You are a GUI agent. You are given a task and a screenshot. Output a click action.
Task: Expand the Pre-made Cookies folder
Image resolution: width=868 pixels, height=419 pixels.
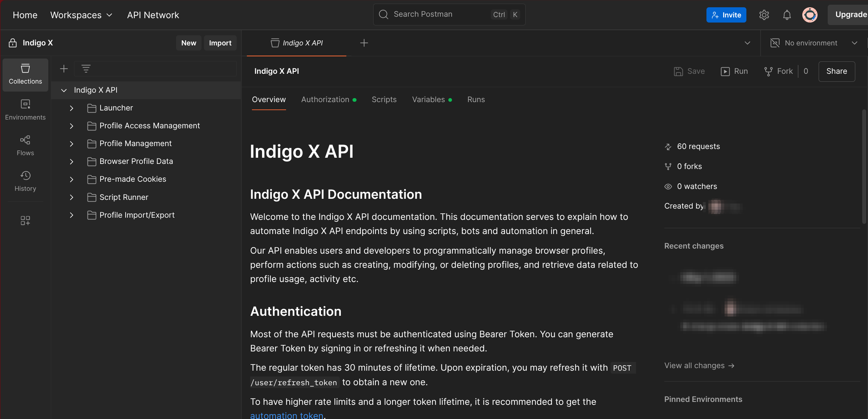[x=72, y=179]
